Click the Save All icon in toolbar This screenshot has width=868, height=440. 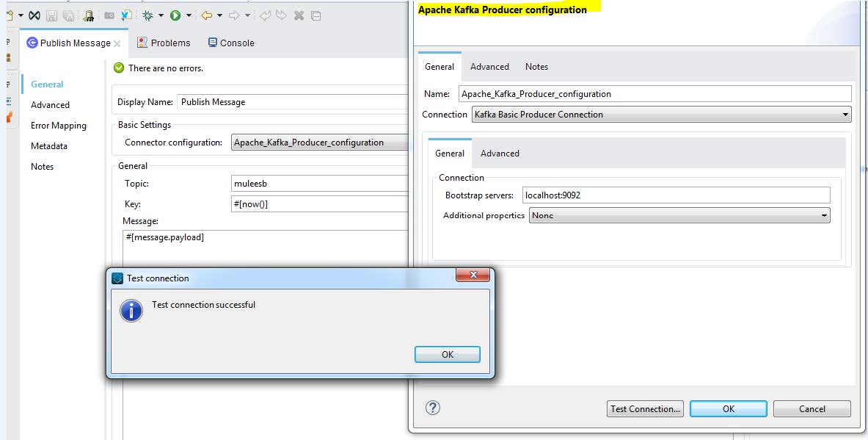pos(68,15)
